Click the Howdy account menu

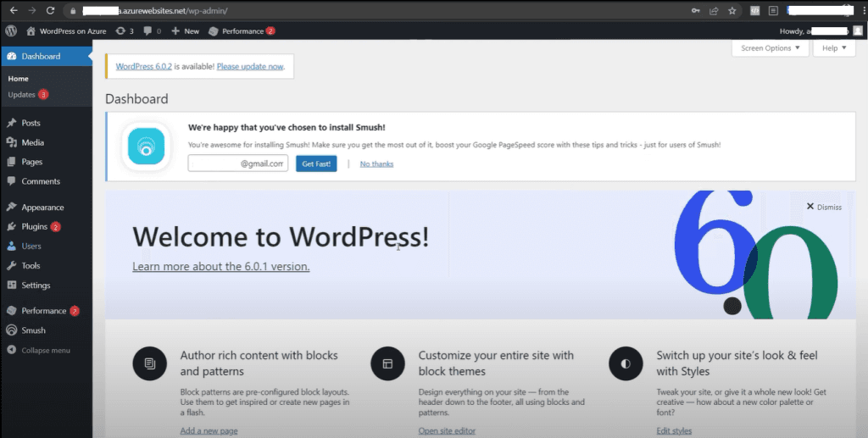(x=821, y=31)
